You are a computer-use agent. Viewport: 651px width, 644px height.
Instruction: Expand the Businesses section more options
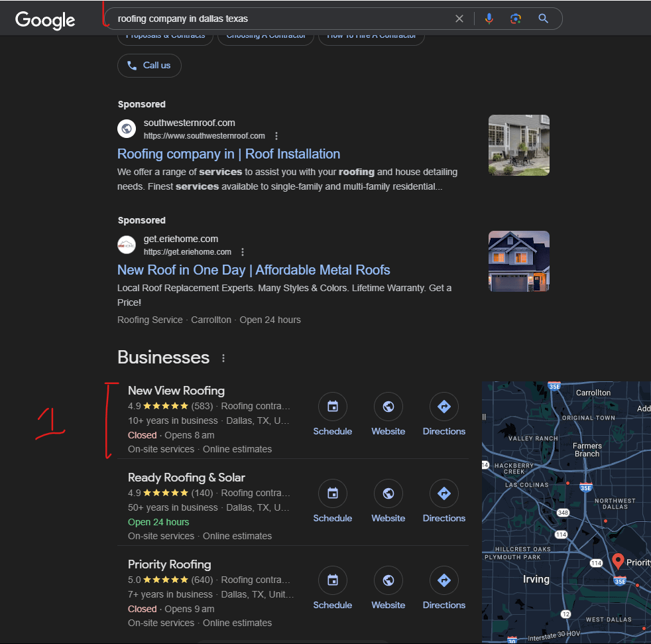coord(223,358)
